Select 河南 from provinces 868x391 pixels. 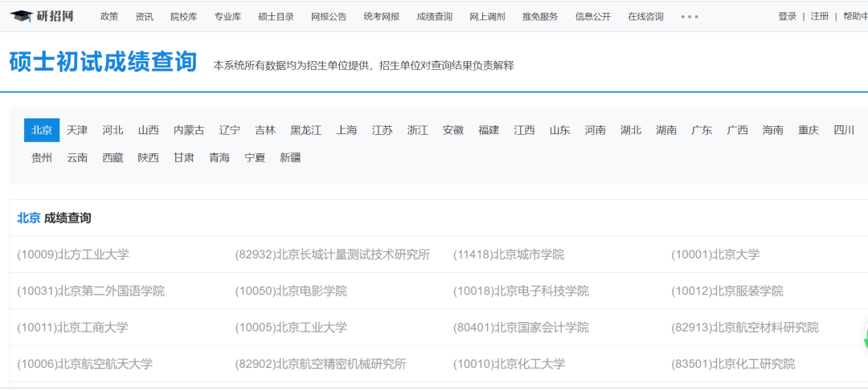(x=595, y=131)
